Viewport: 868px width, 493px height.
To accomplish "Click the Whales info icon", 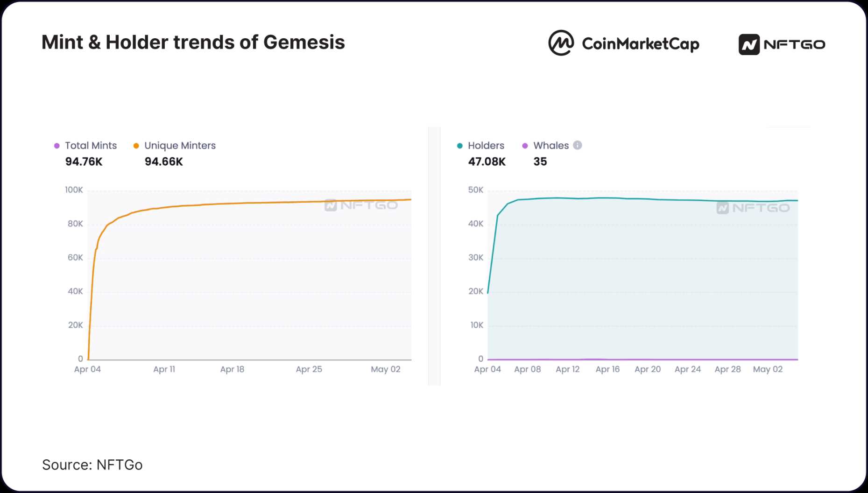I will point(578,145).
